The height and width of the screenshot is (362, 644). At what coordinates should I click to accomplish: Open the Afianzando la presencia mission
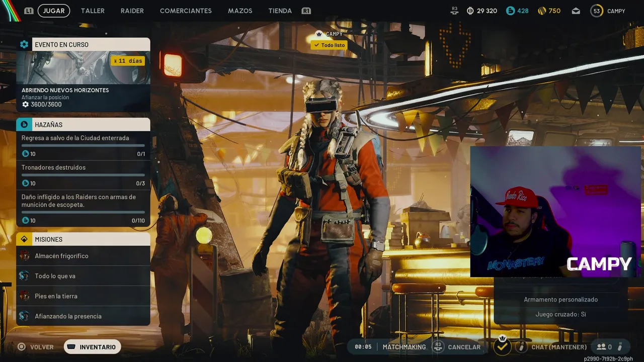click(x=83, y=316)
